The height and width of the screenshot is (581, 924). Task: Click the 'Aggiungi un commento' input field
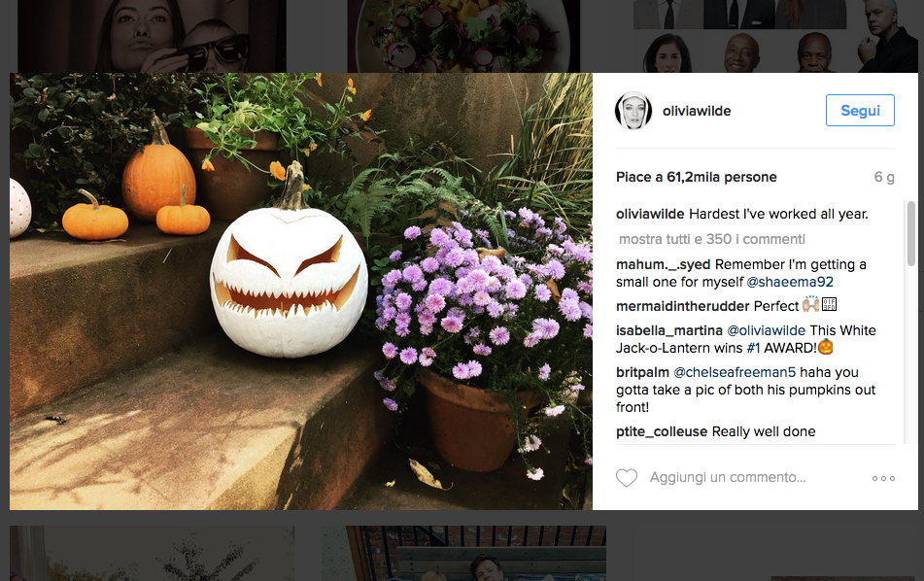pos(727,477)
